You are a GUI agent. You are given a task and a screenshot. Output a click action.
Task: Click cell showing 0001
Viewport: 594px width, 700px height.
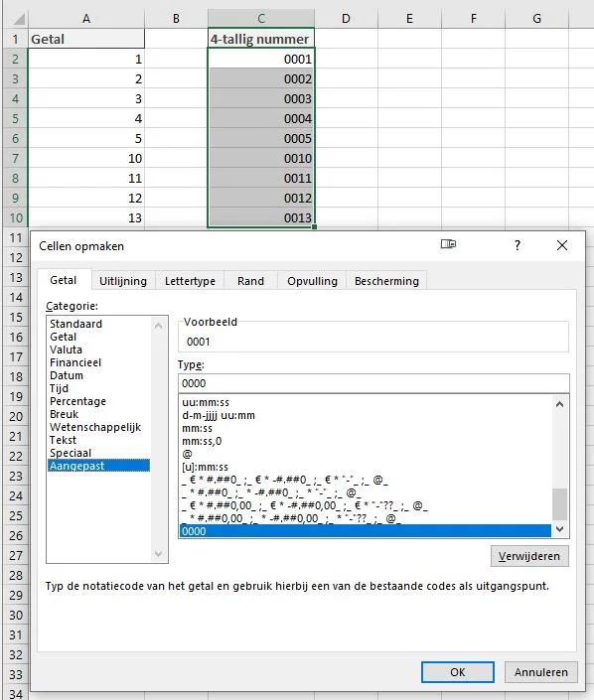click(261, 59)
